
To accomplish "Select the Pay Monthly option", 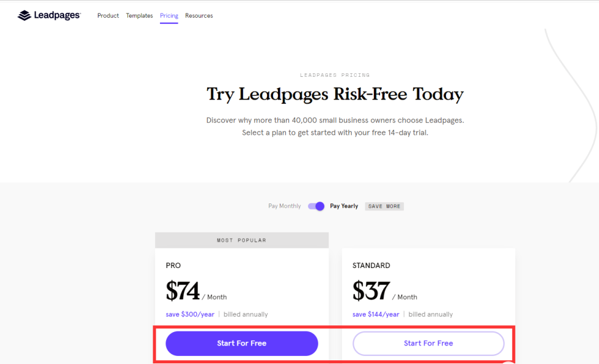I will coord(285,206).
